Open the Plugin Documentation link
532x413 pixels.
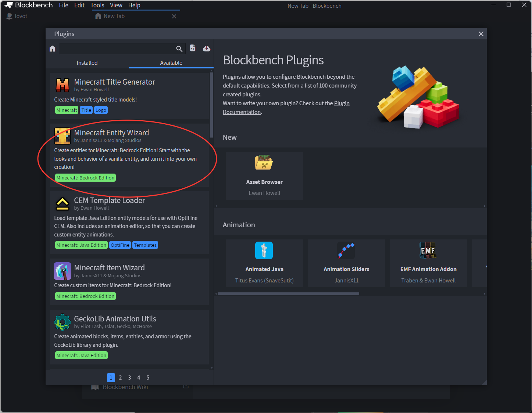(x=286, y=108)
